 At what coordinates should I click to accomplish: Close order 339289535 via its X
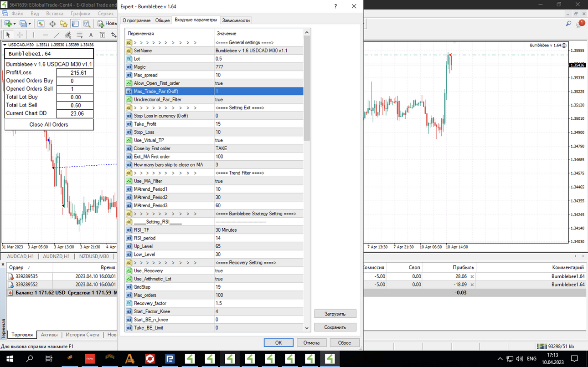472,276
